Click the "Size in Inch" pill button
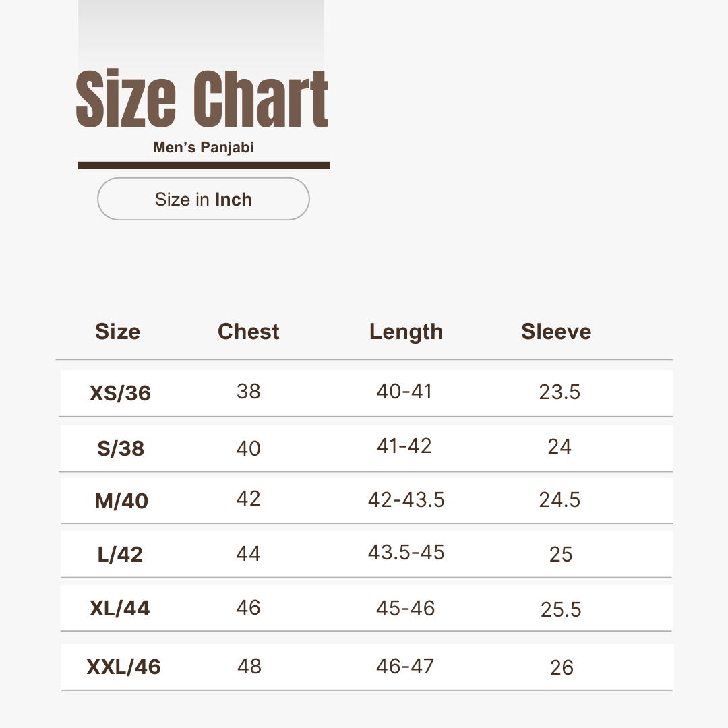The width and height of the screenshot is (728, 728). tap(204, 200)
